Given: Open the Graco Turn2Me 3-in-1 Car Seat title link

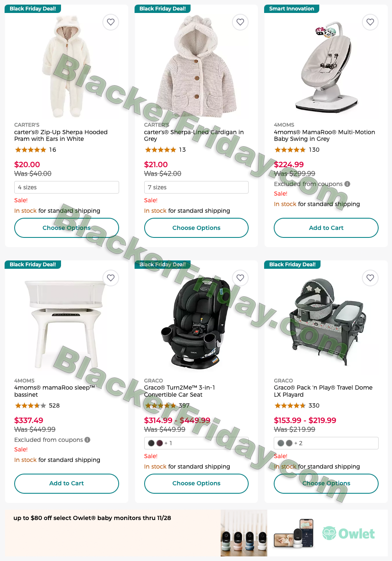Looking at the screenshot, I should (x=180, y=391).
